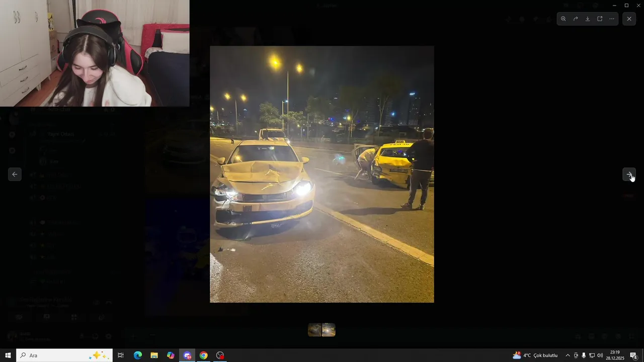Open network status tray icon
The image size is (644, 362).
592,355
